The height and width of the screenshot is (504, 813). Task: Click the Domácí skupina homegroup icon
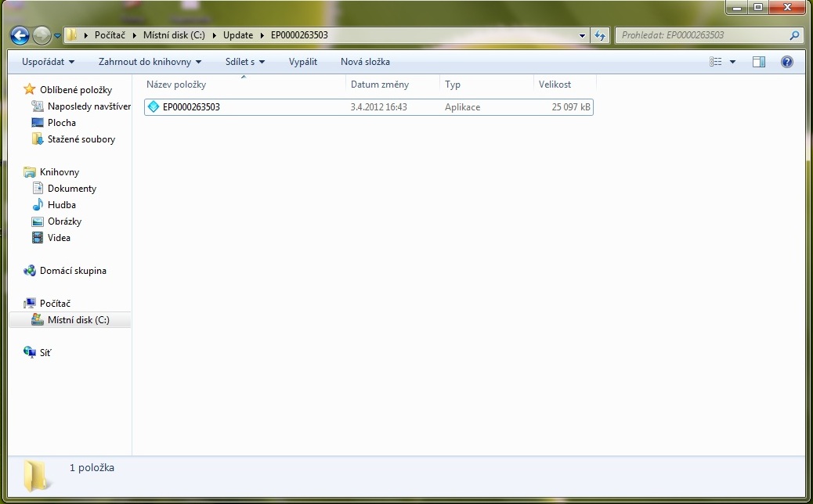click(30, 270)
